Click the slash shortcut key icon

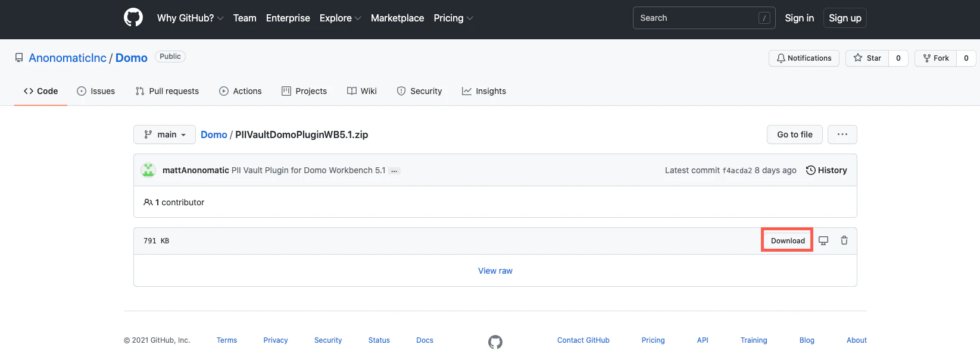pos(764,18)
